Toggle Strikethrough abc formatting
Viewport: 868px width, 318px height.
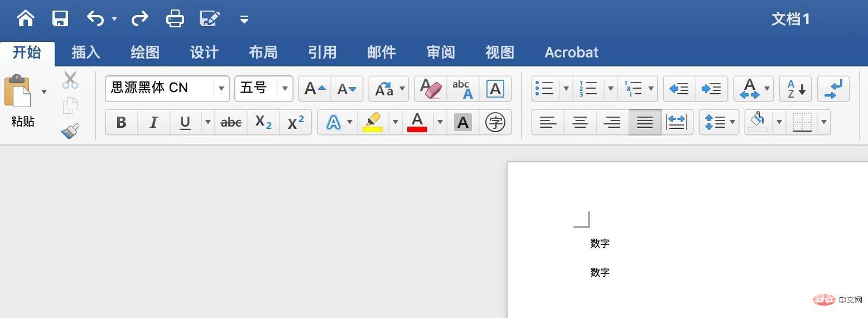(231, 122)
